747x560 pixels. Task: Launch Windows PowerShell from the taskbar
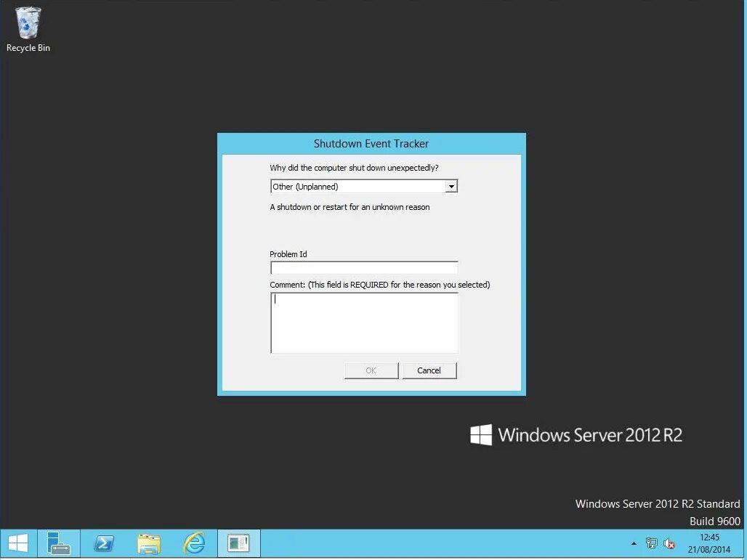pyautogui.click(x=104, y=543)
